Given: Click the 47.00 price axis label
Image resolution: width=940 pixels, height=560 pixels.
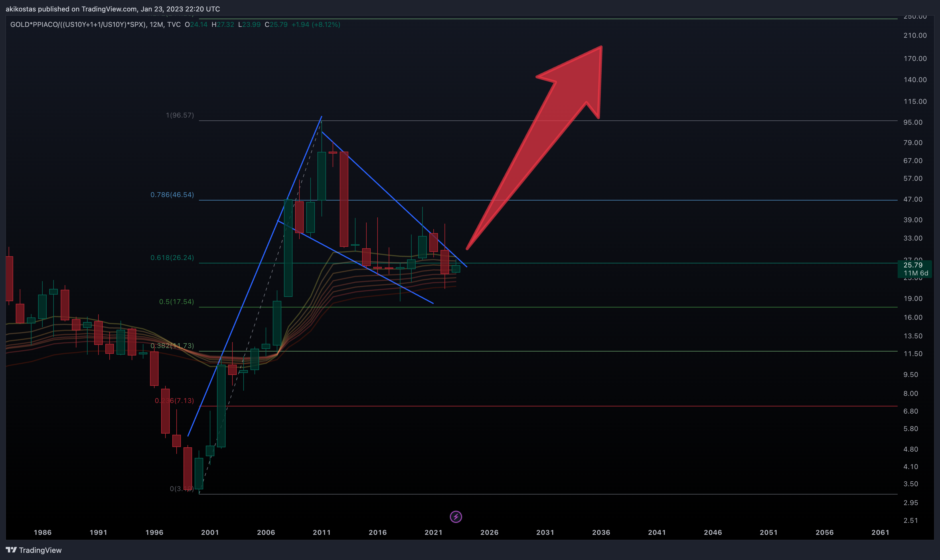Looking at the screenshot, I should (x=913, y=199).
